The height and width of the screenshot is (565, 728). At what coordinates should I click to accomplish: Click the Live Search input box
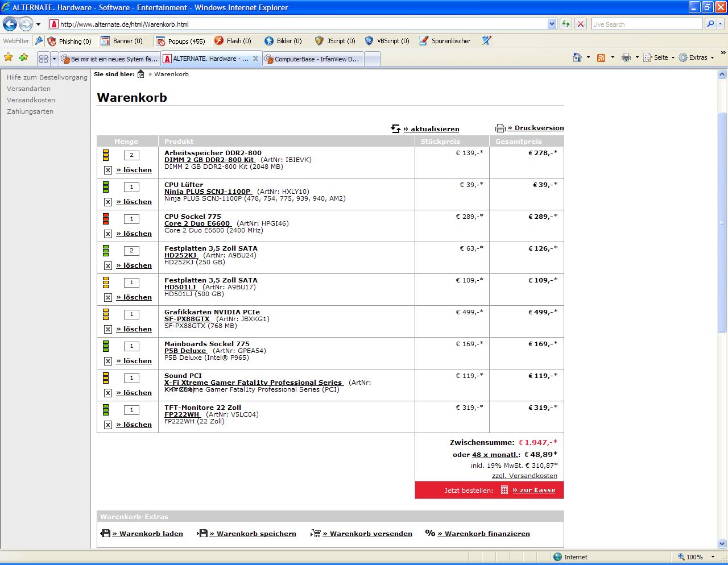click(x=647, y=24)
